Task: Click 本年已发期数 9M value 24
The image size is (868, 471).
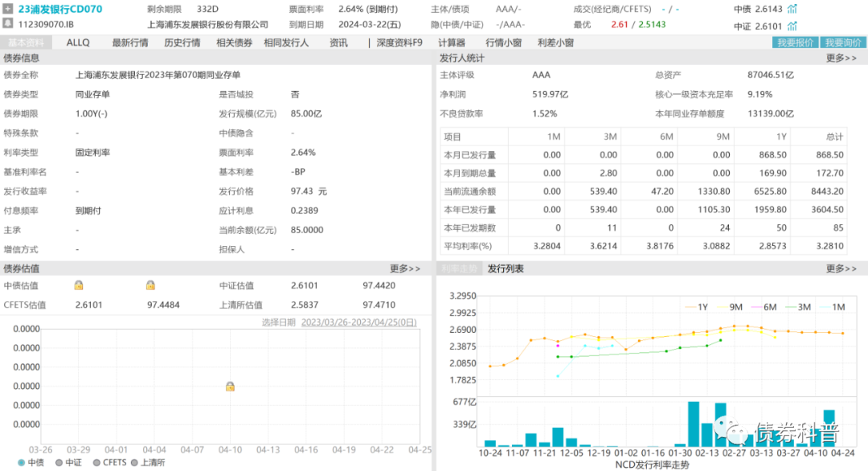Action: (x=725, y=227)
